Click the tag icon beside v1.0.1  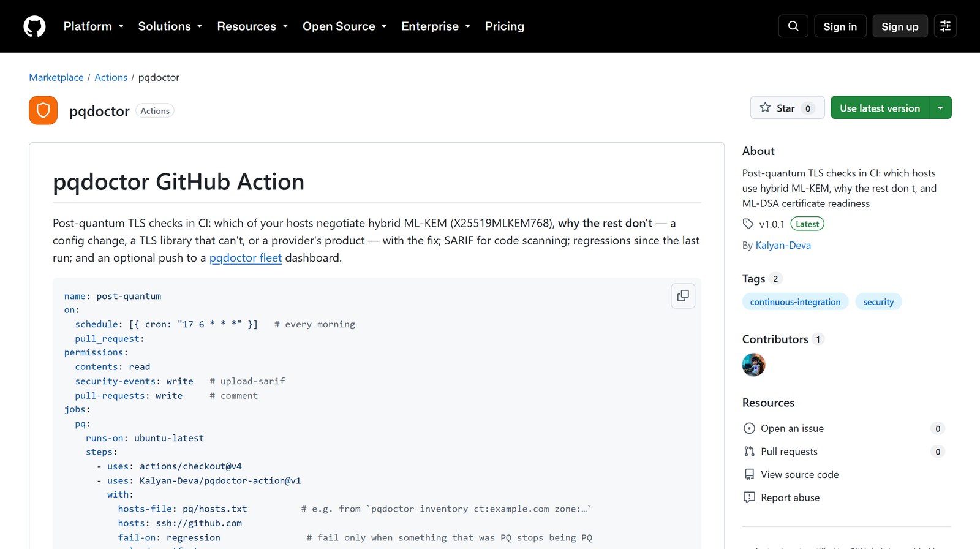(x=748, y=224)
